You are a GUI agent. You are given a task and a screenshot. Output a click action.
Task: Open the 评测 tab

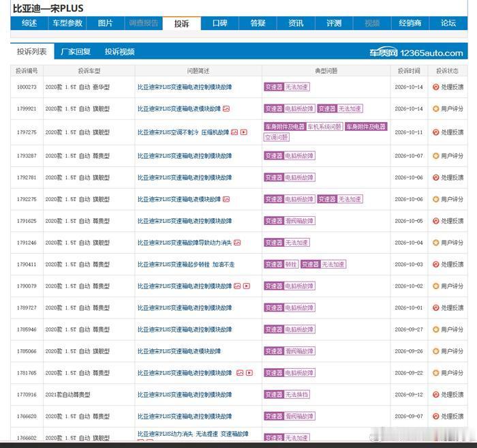[334, 23]
